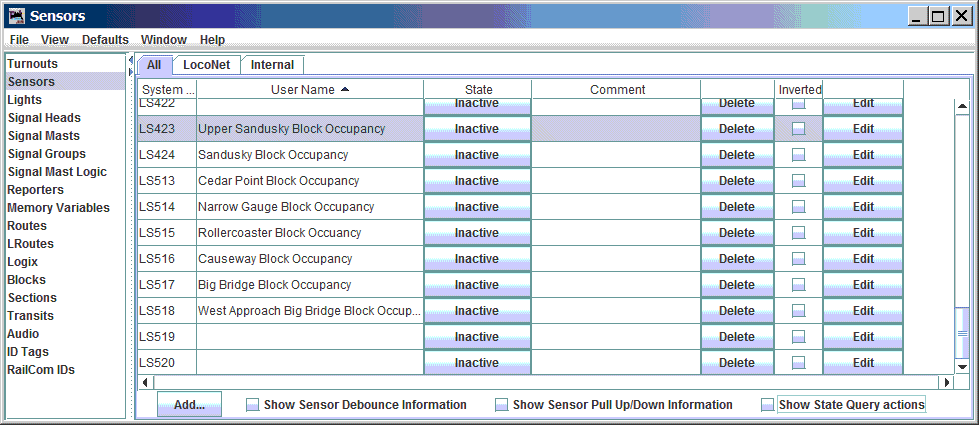Select Signal Mast Logic in side list
Image resolution: width=979 pixels, height=425 pixels.
(x=57, y=172)
